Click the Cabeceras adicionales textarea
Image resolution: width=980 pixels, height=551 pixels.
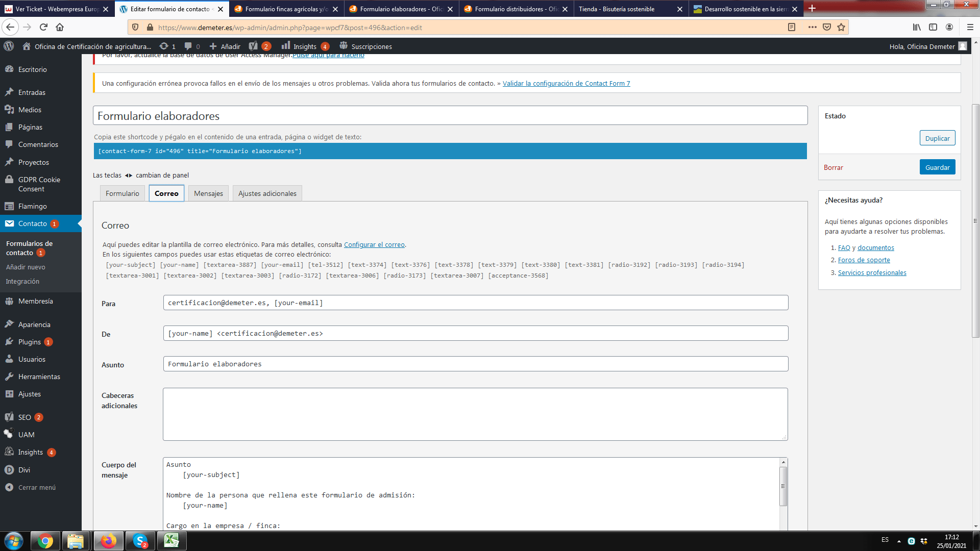tap(475, 414)
